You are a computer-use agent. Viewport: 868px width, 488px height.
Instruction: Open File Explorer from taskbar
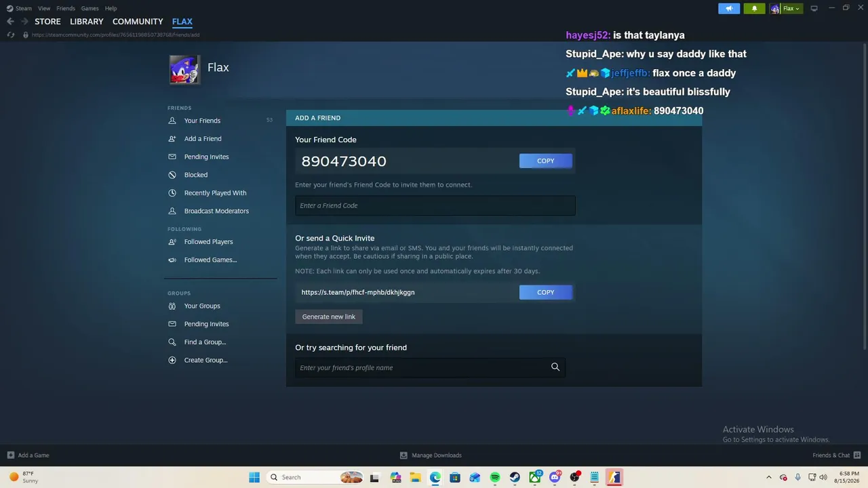pyautogui.click(x=416, y=477)
